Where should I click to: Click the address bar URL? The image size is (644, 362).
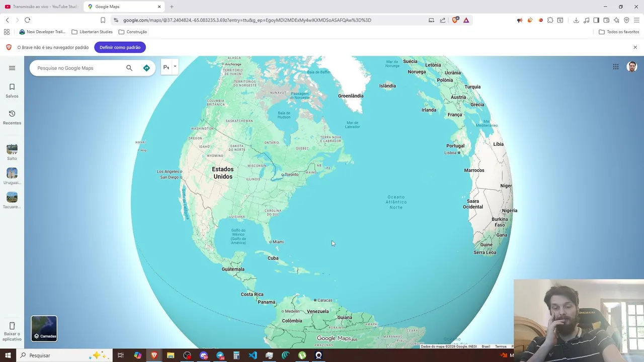(x=247, y=20)
